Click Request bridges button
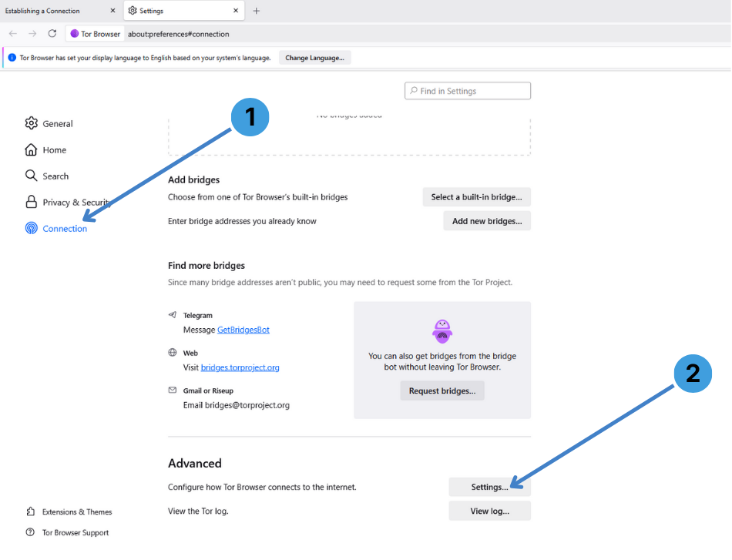Screen dimensions: 732x560 click(x=442, y=391)
